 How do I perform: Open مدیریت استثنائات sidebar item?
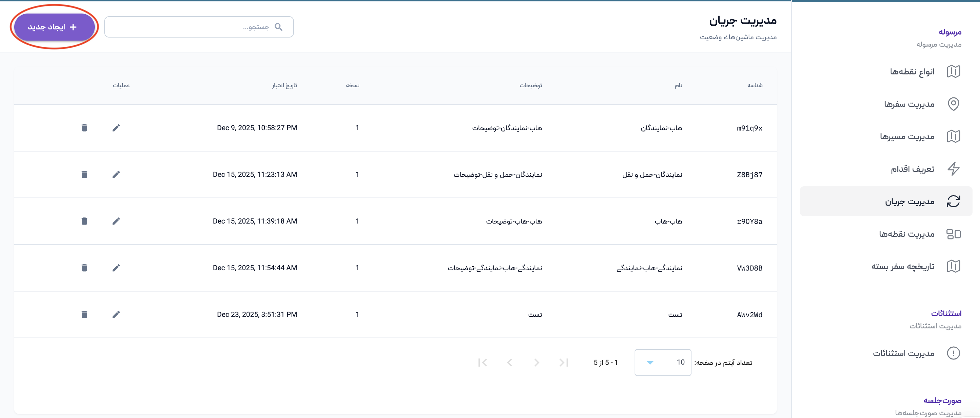pyautogui.click(x=903, y=353)
